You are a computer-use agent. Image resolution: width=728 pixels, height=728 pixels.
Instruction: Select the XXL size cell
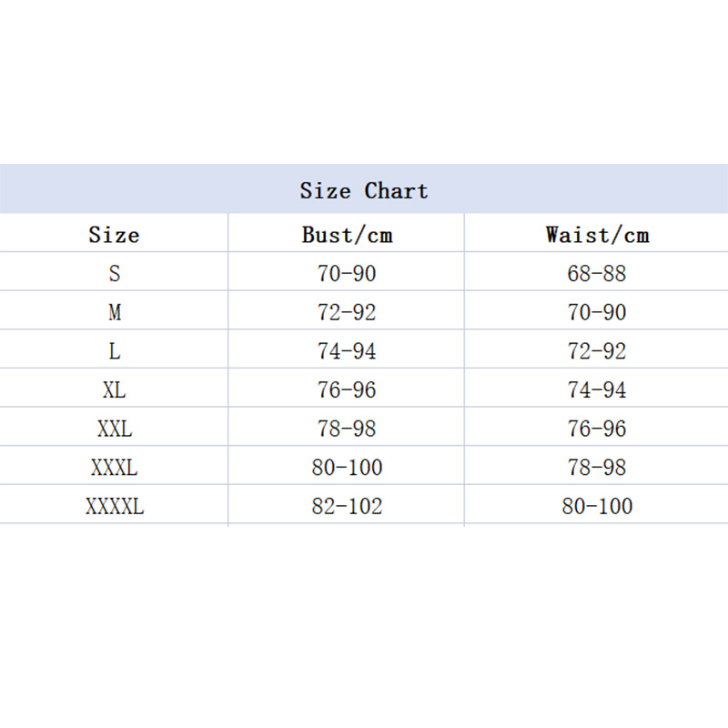click(x=115, y=429)
